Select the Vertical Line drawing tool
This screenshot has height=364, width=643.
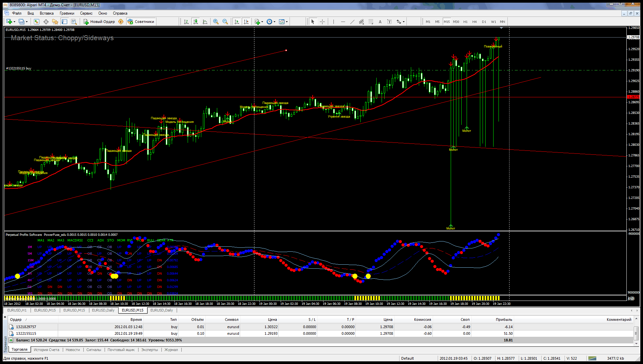[333, 22]
